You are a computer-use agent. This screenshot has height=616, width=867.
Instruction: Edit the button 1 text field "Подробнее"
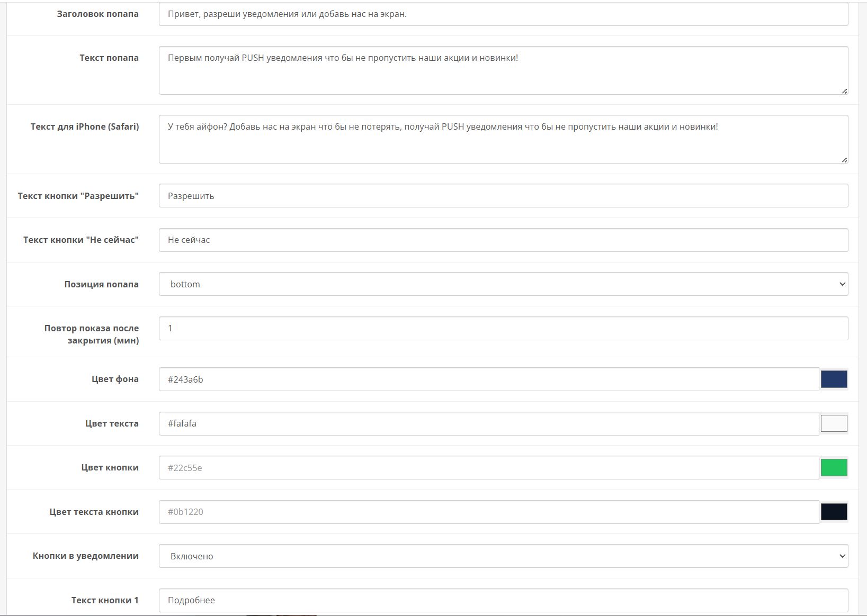(x=503, y=600)
